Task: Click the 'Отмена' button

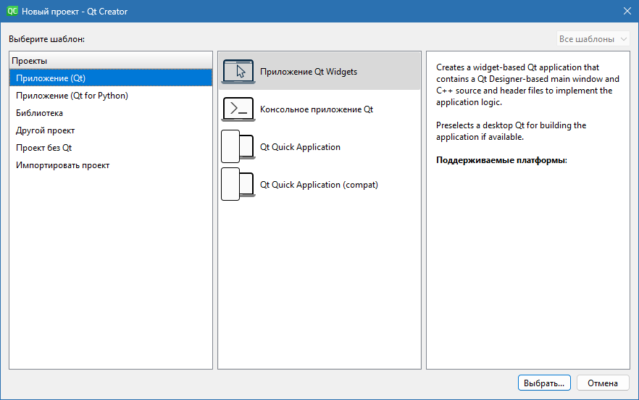Action: (603, 383)
